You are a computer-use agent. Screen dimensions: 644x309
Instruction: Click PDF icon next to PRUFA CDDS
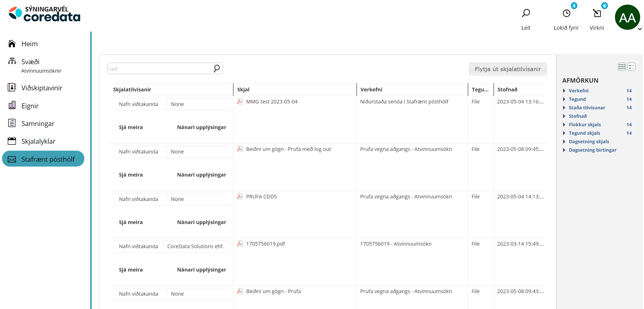pyautogui.click(x=240, y=197)
